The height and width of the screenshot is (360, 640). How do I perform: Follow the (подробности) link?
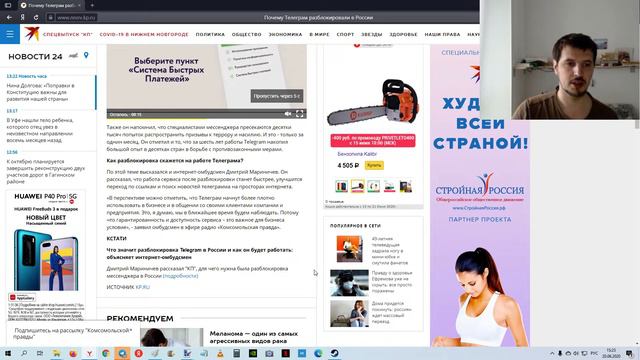click(180, 276)
